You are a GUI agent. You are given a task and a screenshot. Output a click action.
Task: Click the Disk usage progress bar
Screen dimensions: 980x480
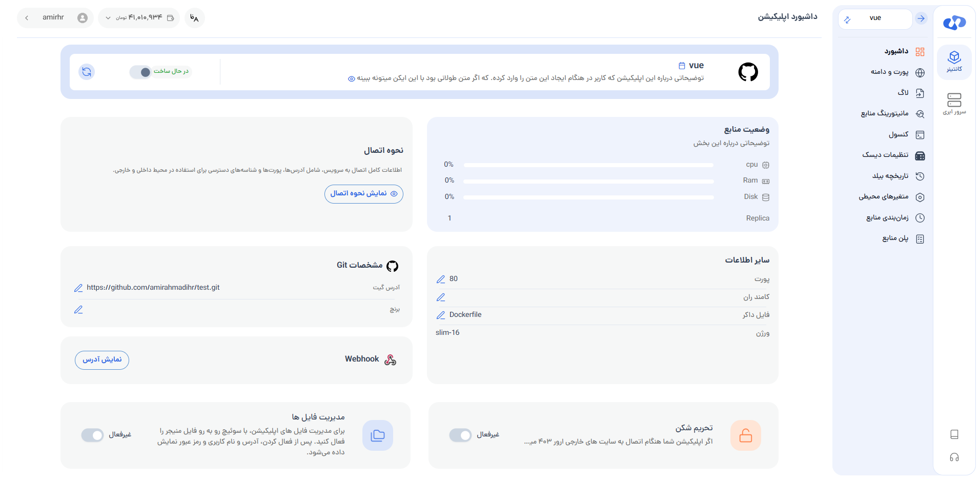point(588,197)
